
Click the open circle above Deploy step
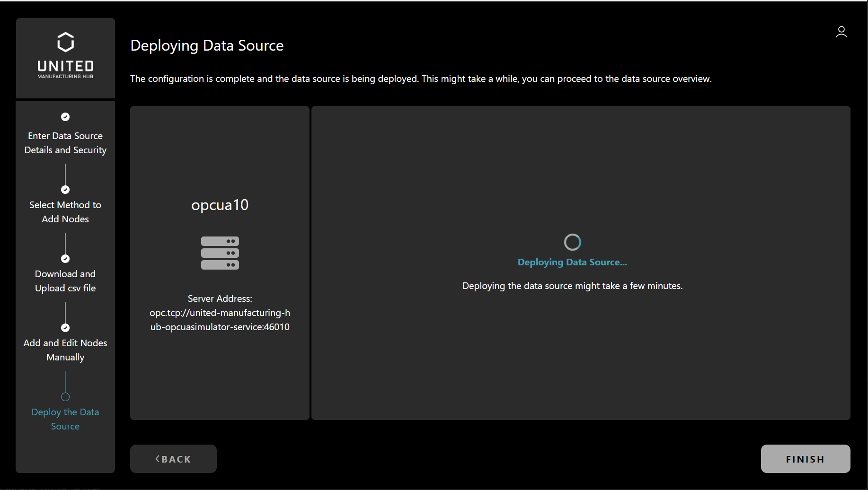pyautogui.click(x=65, y=397)
